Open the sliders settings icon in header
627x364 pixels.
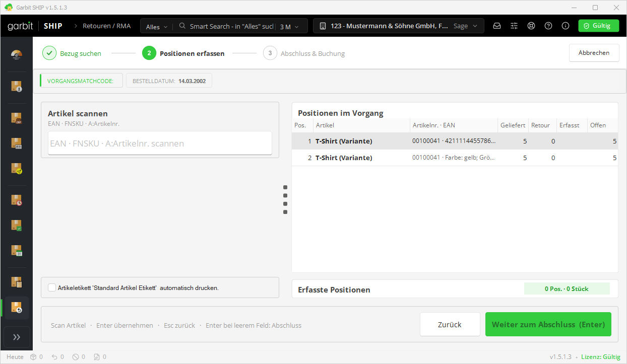coord(514,26)
